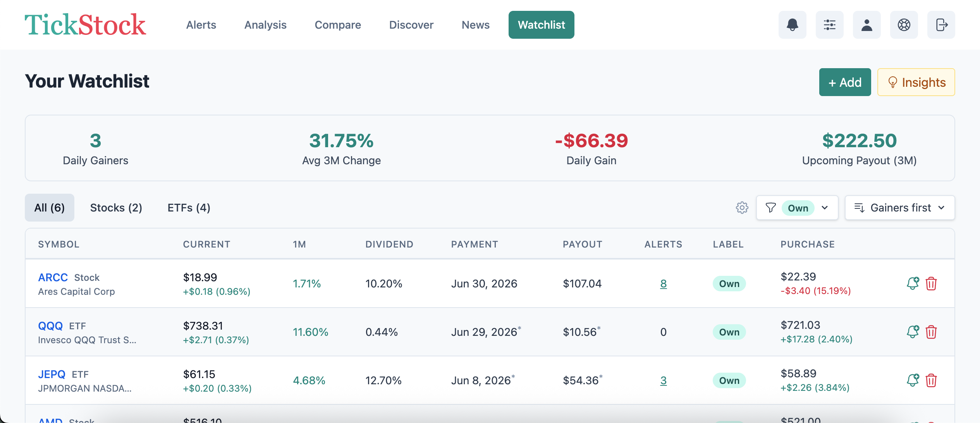Viewport: 980px width, 423px height.
Task: Click ARCC purchase price $22.39
Action: coord(798,277)
